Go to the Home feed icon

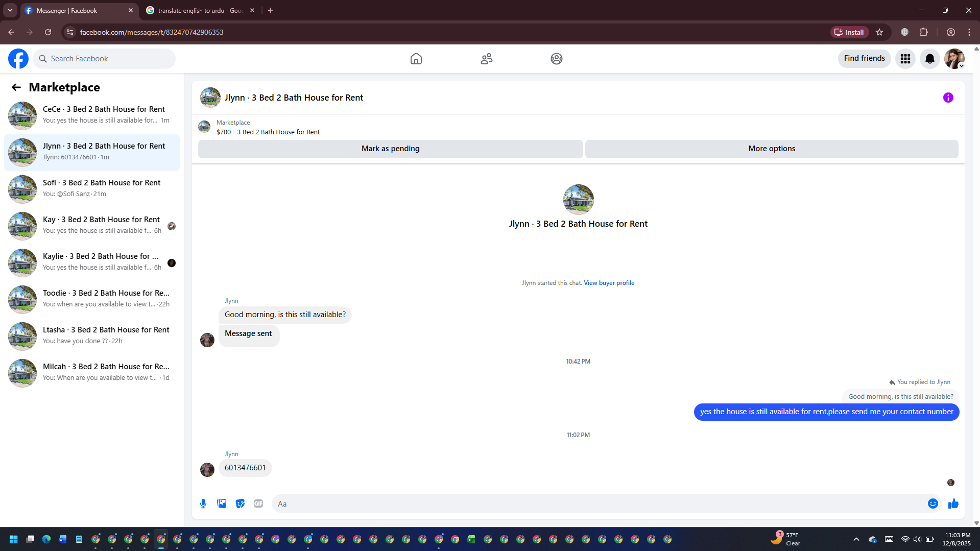pos(416,59)
